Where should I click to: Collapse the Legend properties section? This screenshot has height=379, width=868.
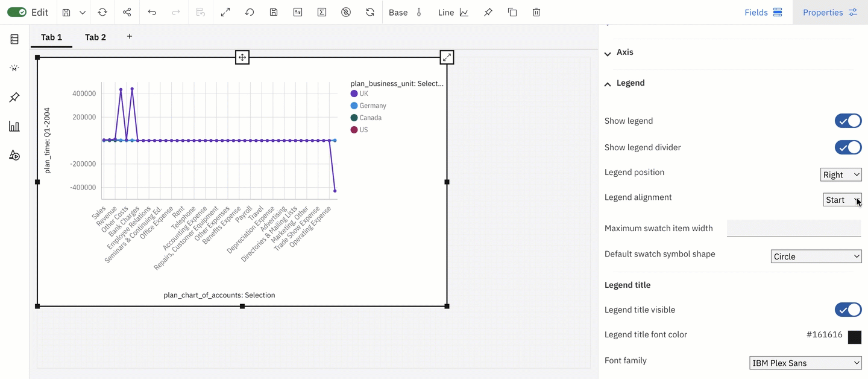608,83
